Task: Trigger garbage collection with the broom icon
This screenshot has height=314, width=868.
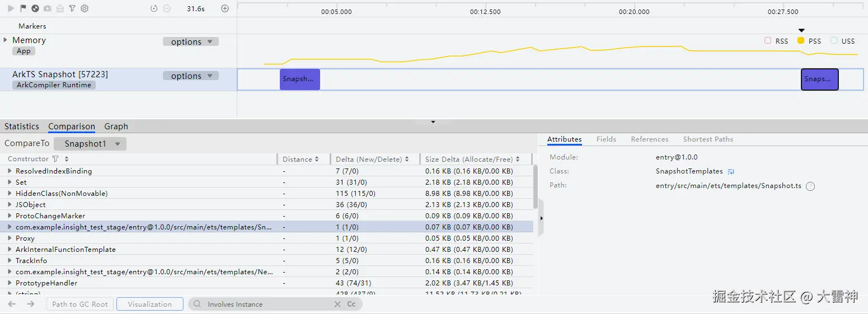Action: click(60, 8)
